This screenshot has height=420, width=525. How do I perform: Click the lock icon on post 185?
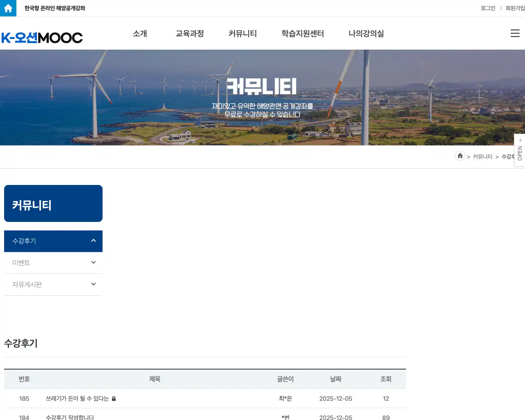click(114, 399)
